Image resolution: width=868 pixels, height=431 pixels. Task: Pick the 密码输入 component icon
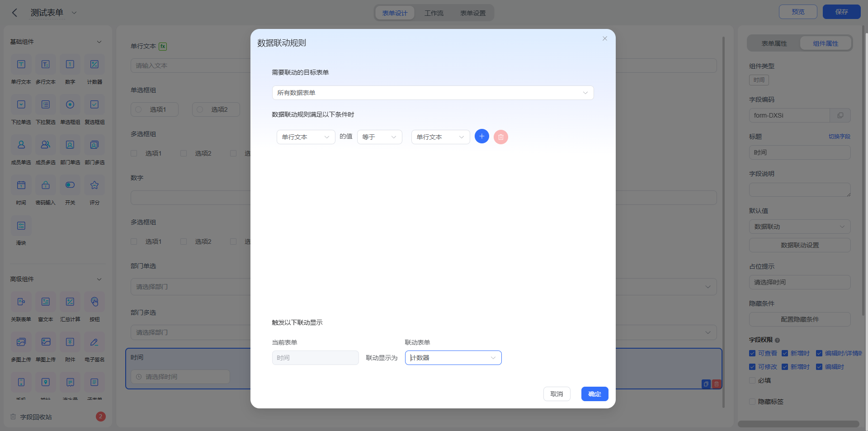(46, 185)
